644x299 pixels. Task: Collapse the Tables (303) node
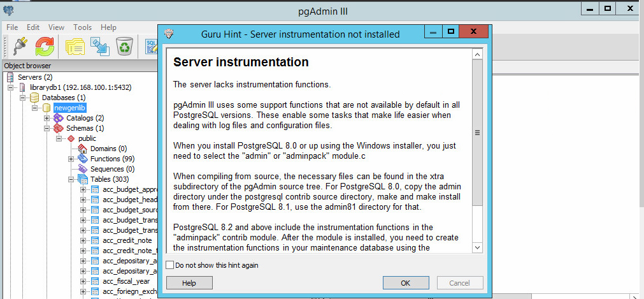pyautogui.click(x=71, y=179)
